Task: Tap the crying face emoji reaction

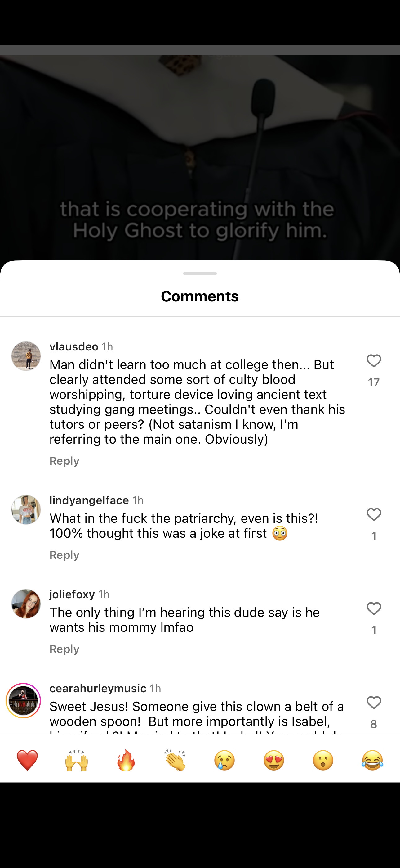Action: 224,761
